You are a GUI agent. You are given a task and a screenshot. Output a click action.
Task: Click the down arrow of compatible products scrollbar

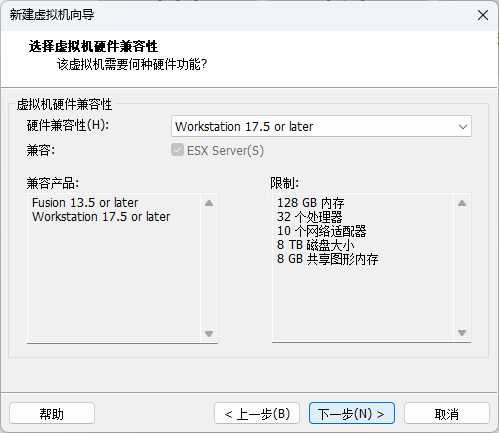(x=209, y=334)
